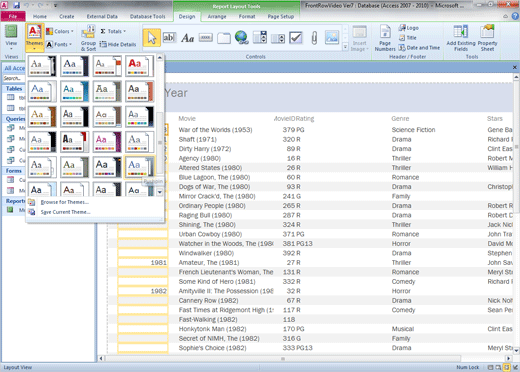Click the Year report title
Image resolution: width=520 pixels, height=372 pixels.
click(x=176, y=93)
